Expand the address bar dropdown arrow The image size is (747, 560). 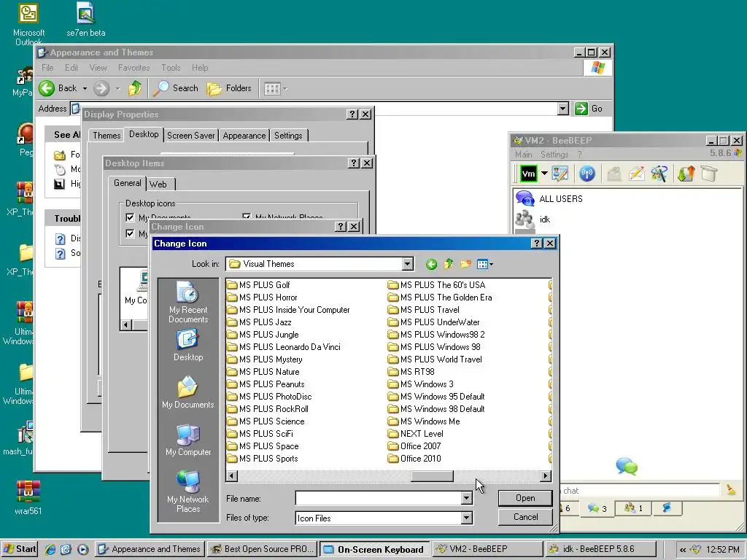(x=563, y=109)
